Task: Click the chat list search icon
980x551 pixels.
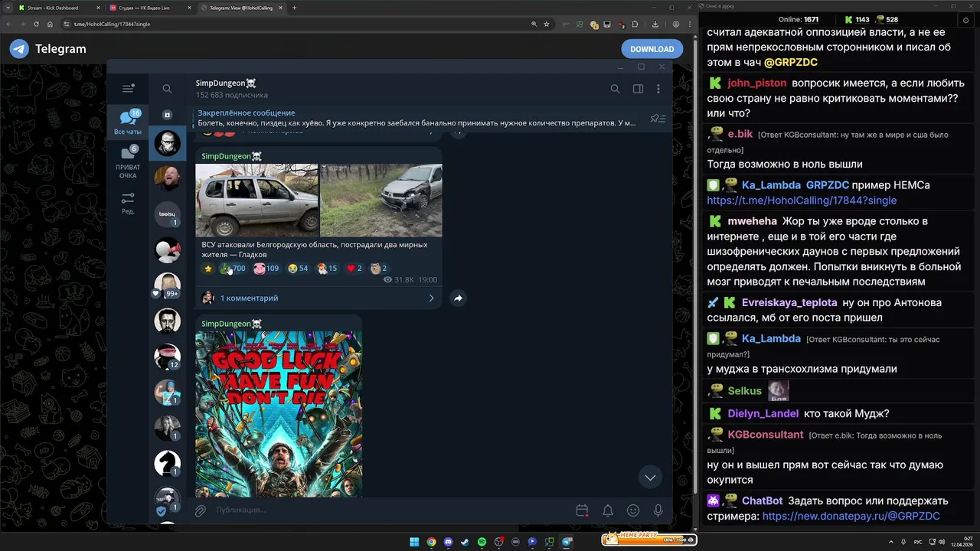Action: [167, 89]
